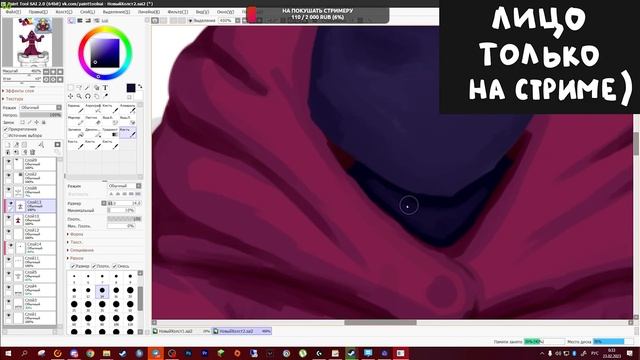Switch to the НовыйХолст1.sai2 document tab
Image resolution: width=640 pixels, height=360 pixels.
tap(182, 331)
